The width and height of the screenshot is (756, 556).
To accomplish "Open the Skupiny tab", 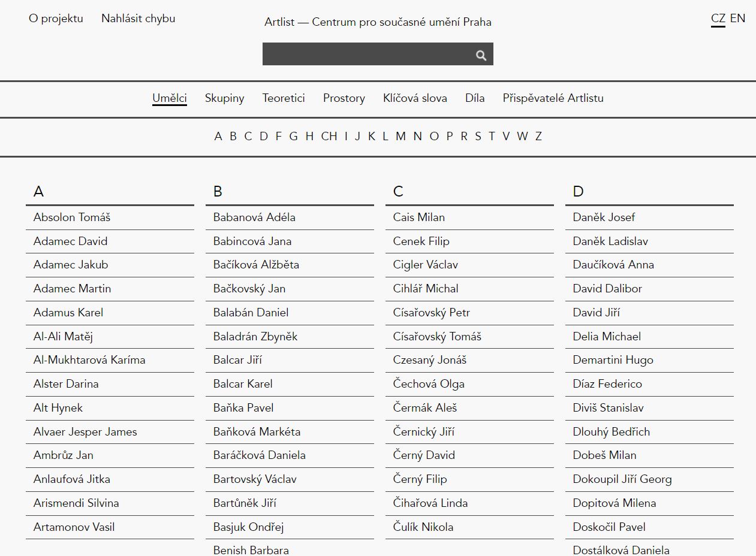I will (224, 98).
